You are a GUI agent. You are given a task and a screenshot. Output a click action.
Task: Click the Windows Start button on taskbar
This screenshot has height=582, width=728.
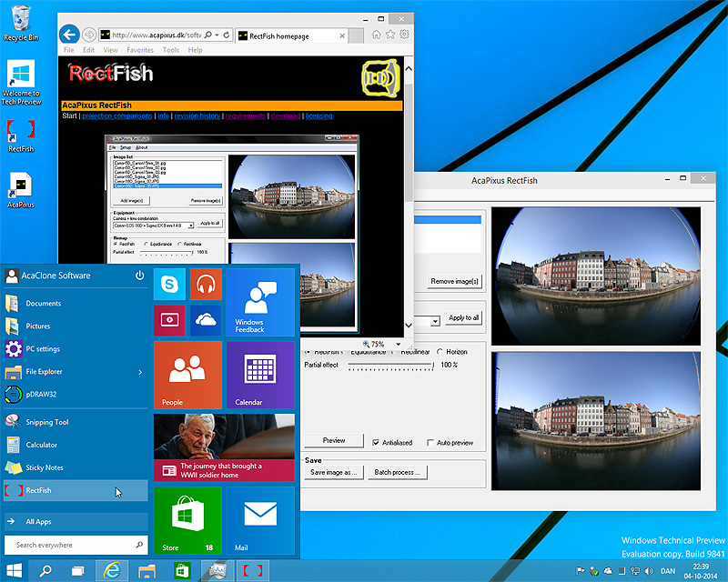pos(14,571)
